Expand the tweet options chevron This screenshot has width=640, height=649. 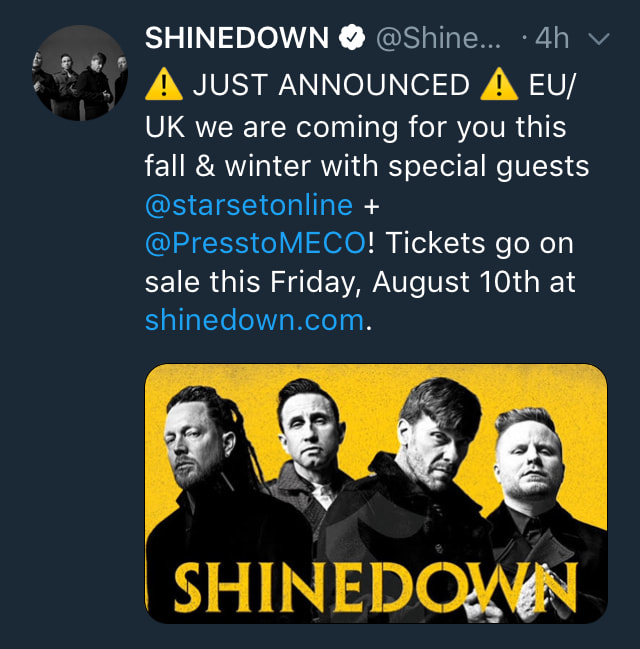599,39
